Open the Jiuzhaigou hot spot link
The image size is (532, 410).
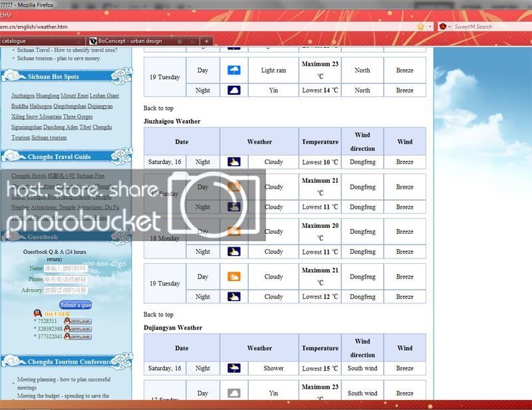[x=23, y=96]
